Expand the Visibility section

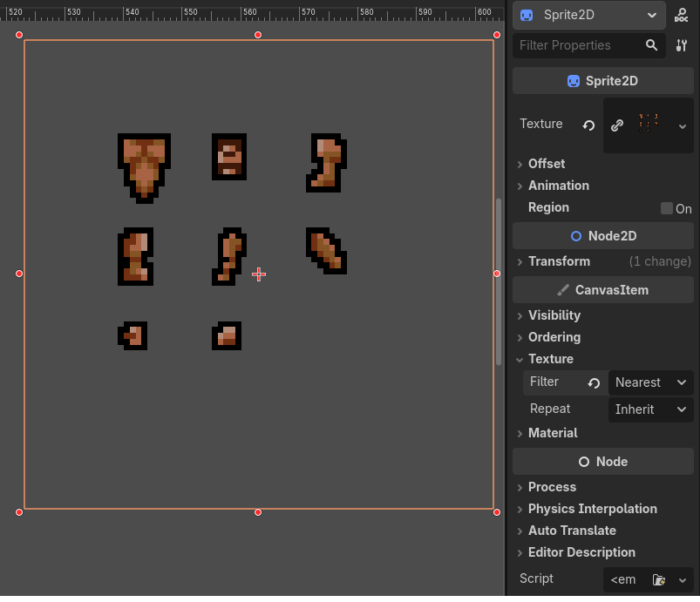point(554,315)
